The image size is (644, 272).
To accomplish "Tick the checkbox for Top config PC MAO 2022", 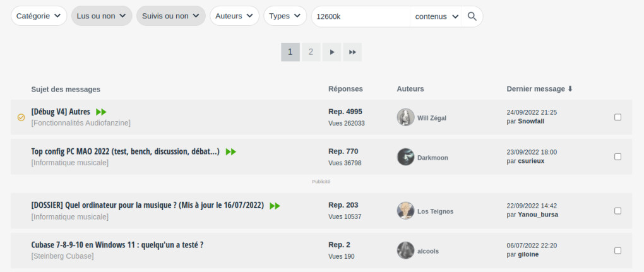I will (x=617, y=157).
